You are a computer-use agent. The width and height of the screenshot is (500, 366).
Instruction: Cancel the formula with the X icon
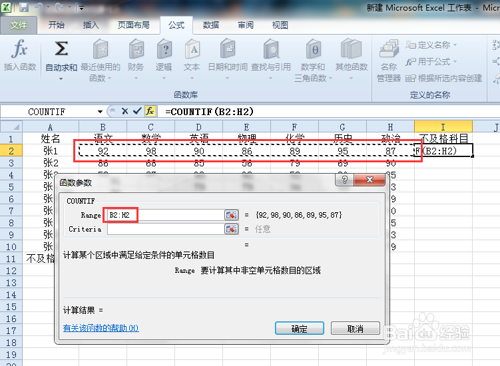[x=125, y=111]
